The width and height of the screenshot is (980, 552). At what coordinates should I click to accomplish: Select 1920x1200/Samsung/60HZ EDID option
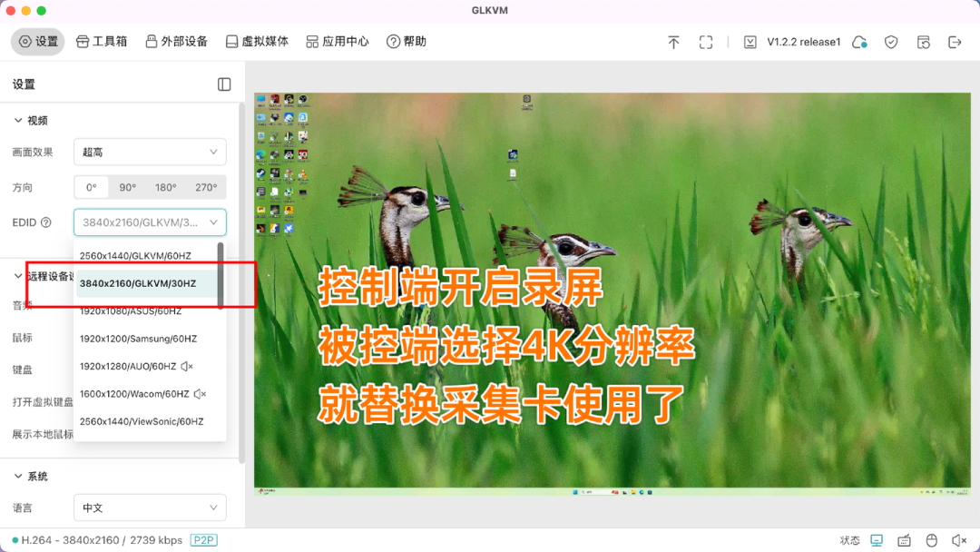click(x=146, y=339)
